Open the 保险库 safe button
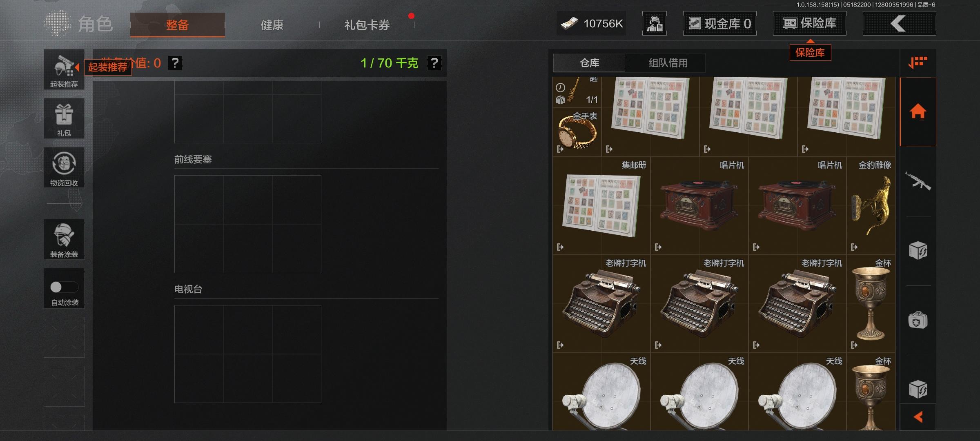 [x=809, y=23]
